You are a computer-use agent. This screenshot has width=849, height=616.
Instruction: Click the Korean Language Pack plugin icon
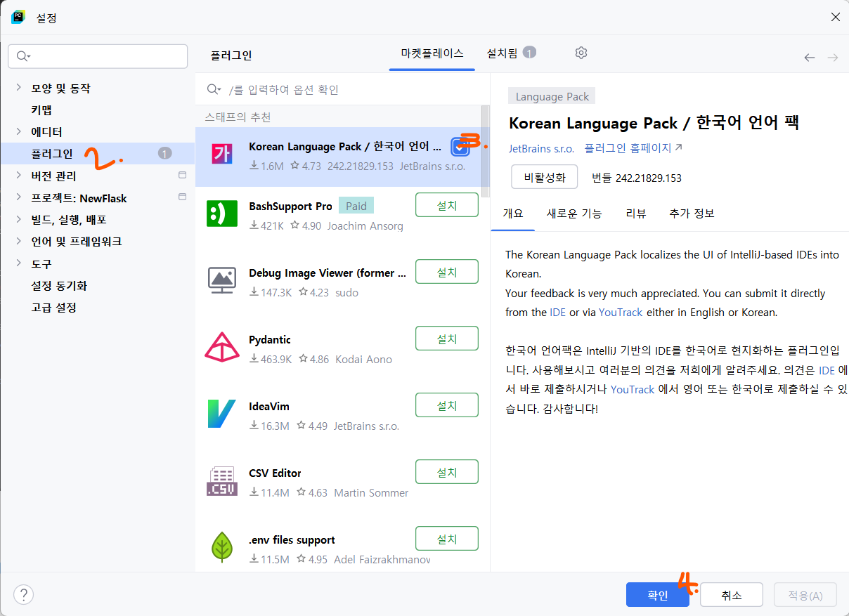point(222,155)
